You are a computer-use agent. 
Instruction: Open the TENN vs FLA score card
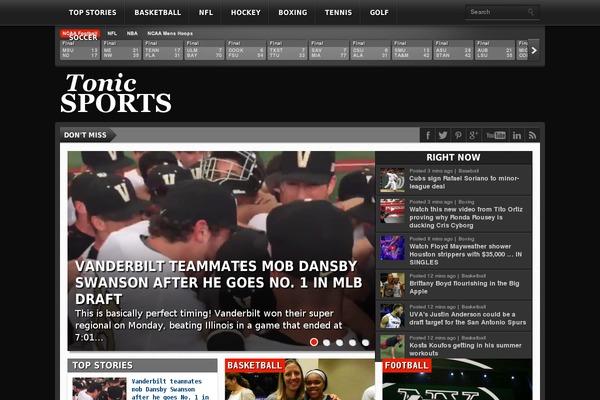pos(163,50)
